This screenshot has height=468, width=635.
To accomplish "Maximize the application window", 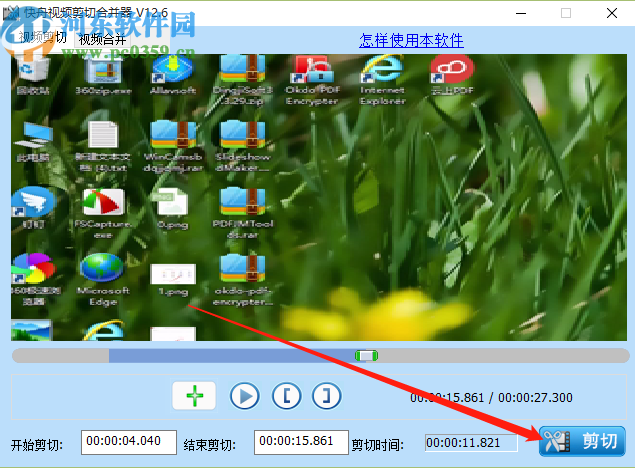I will click(566, 13).
